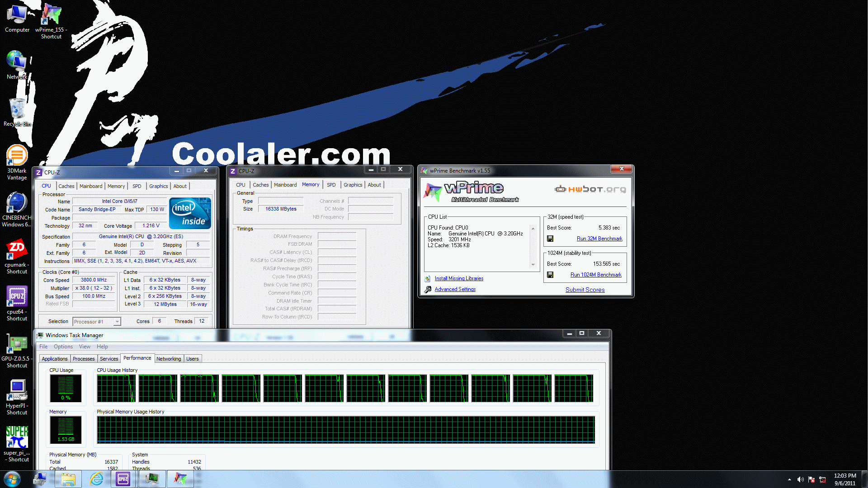Click the Windows Start orb
868x488 pixels.
pos(12,479)
